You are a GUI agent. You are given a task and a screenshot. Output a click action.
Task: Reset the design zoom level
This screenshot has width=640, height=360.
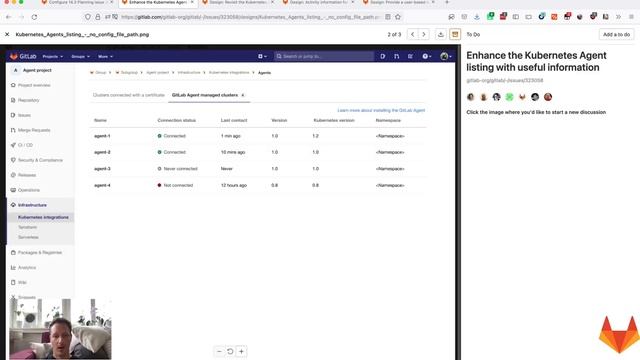(230, 351)
